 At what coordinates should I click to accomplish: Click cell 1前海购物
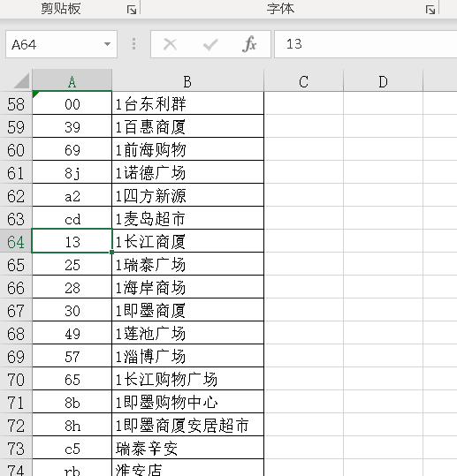point(187,149)
